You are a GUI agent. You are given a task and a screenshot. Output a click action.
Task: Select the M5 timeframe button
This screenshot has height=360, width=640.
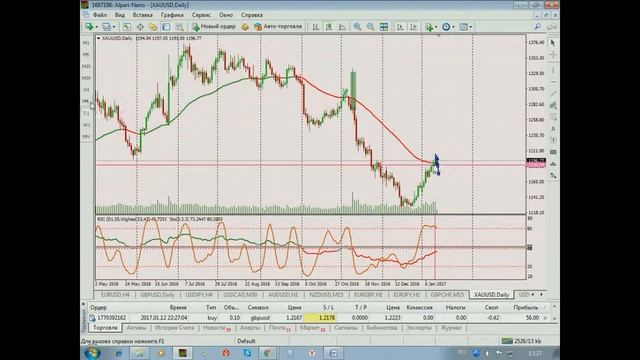[x=86, y=54]
